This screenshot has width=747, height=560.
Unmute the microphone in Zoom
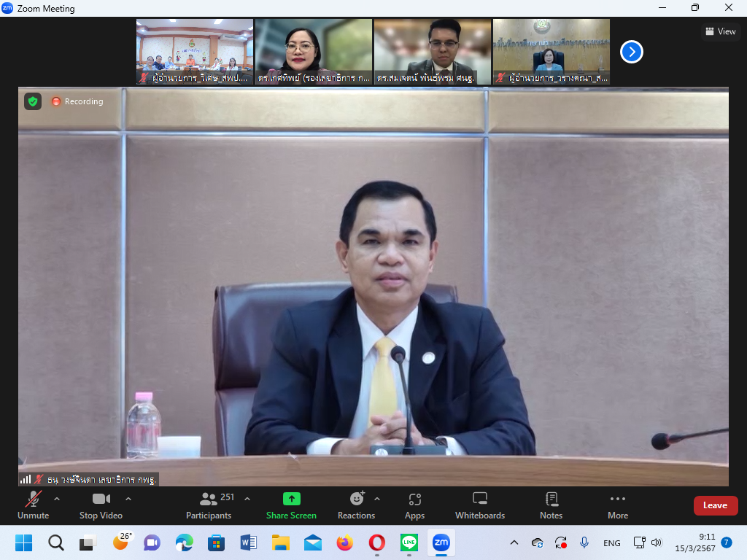tap(33, 505)
